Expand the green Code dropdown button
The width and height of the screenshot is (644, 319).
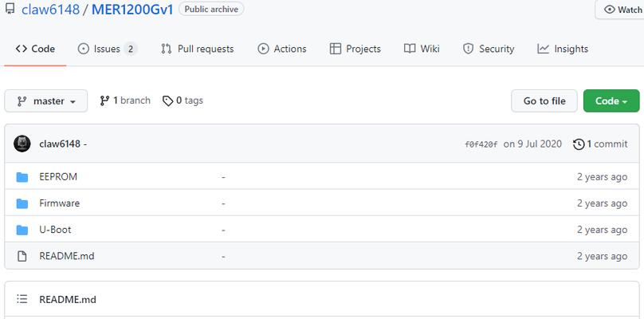[611, 100]
